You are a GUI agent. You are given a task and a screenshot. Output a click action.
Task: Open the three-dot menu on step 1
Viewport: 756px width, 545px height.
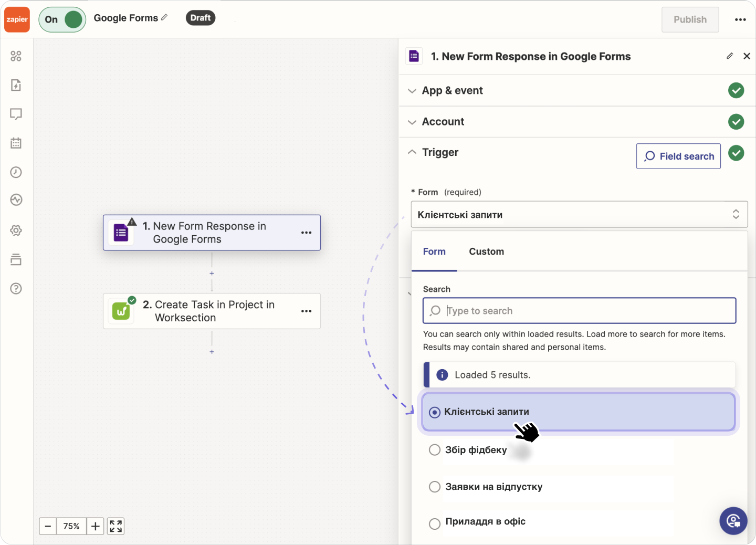click(306, 233)
